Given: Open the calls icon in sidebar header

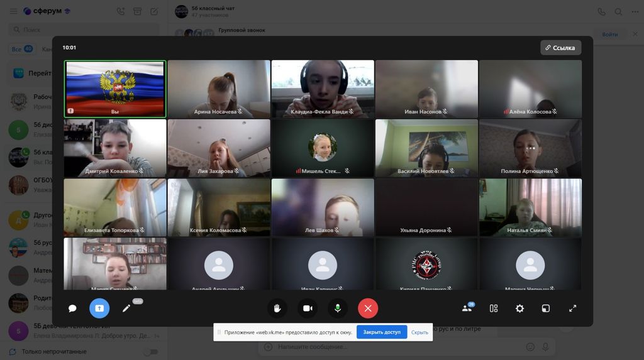Looking at the screenshot, I should click(x=120, y=11).
